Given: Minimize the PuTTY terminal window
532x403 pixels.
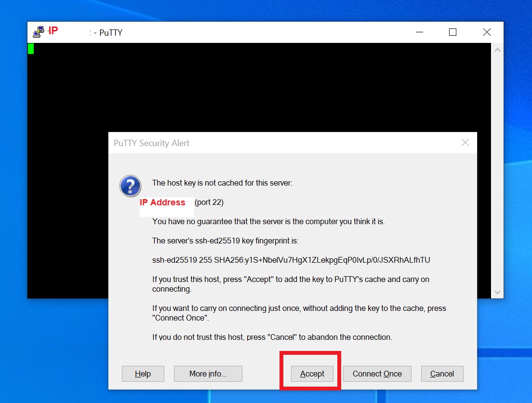Looking at the screenshot, I should (420, 32).
